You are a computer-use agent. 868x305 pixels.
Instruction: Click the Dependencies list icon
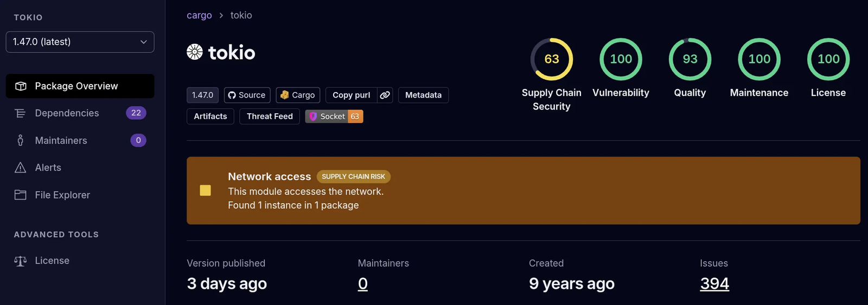[x=21, y=113]
